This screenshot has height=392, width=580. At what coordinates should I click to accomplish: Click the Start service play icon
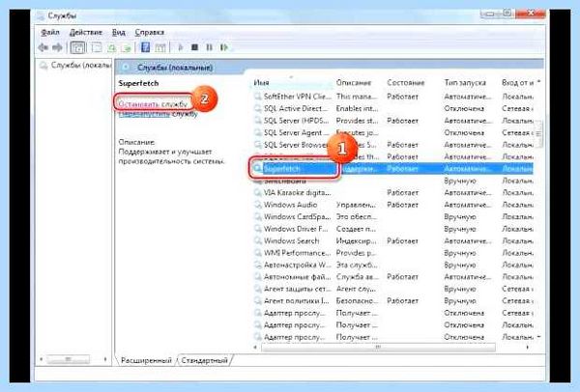pos(181,47)
